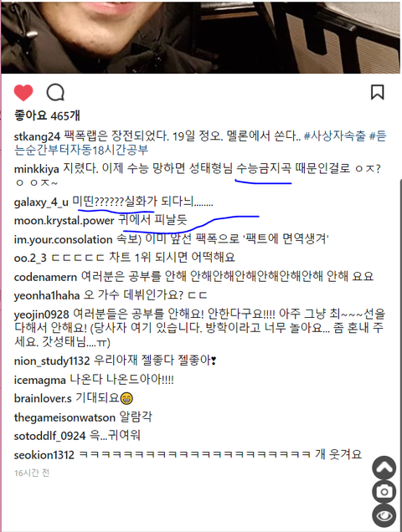Visit commenter minkkiya's profile
Image resolution: width=402 pixels, height=532 pixels.
[36, 169]
